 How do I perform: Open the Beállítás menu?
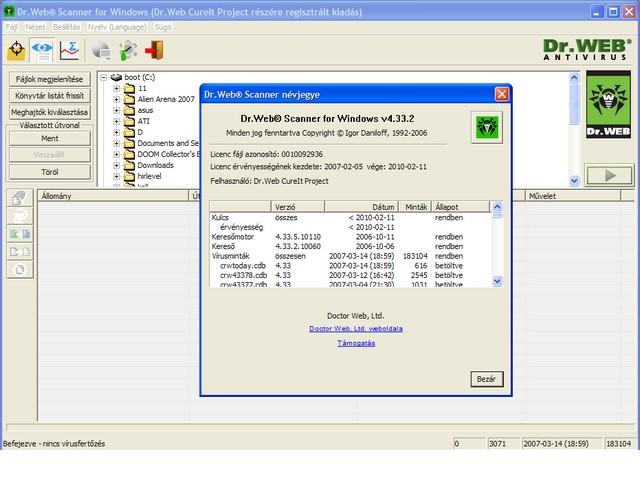click(x=66, y=27)
